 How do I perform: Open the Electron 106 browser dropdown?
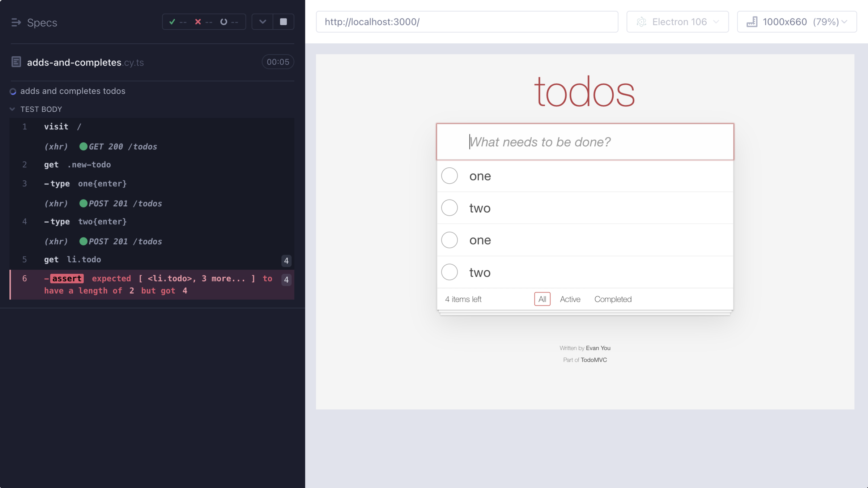pyautogui.click(x=677, y=22)
